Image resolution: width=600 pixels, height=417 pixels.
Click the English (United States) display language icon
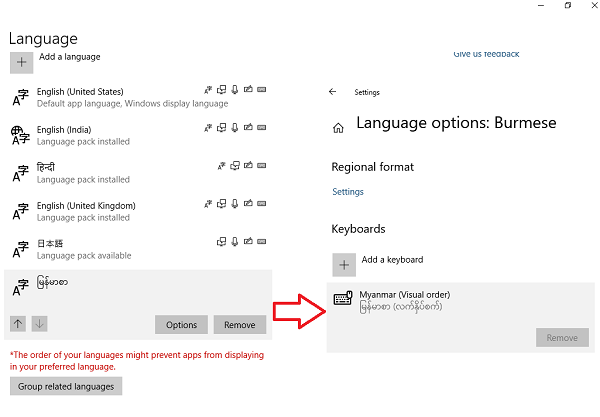pyautogui.click(x=209, y=89)
